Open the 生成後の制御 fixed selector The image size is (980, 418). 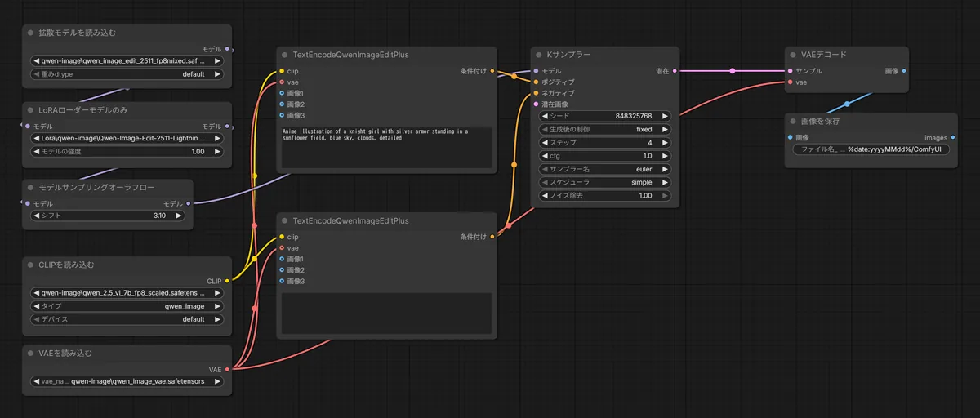tap(605, 129)
